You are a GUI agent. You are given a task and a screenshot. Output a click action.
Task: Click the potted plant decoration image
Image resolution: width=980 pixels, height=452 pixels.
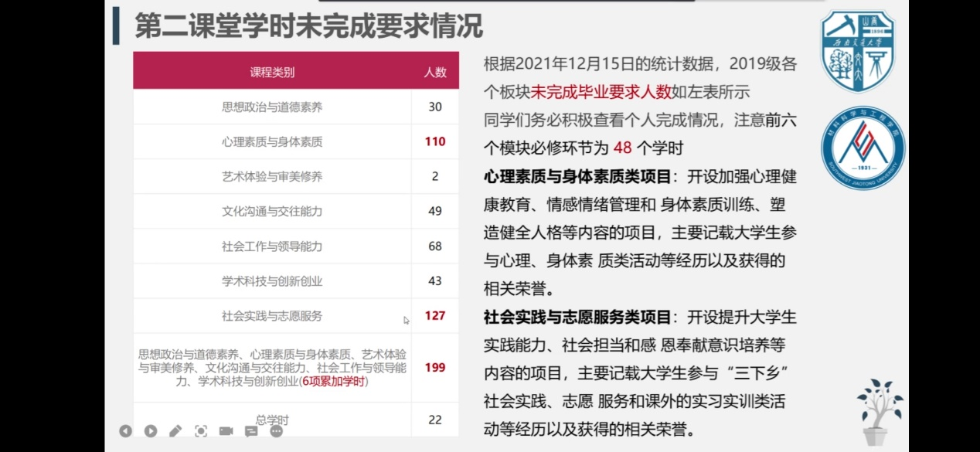pyautogui.click(x=878, y=411)
